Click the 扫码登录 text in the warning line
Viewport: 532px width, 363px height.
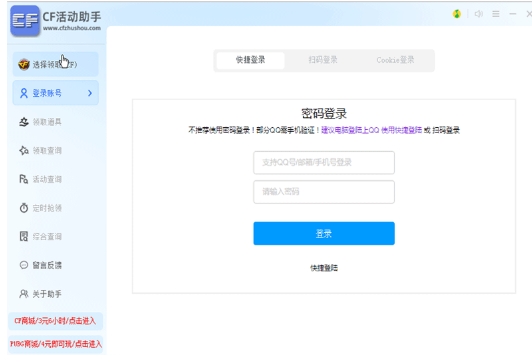446,130
